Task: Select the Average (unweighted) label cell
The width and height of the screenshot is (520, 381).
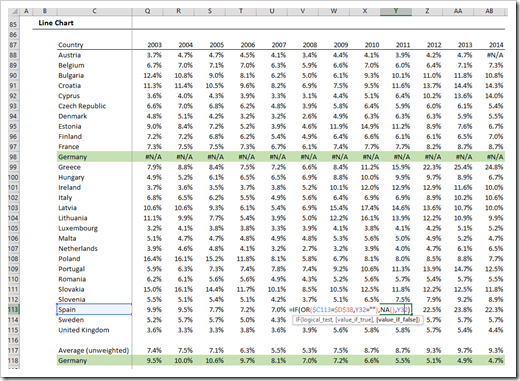Action: pyautogui.click(x=93, y=351)
